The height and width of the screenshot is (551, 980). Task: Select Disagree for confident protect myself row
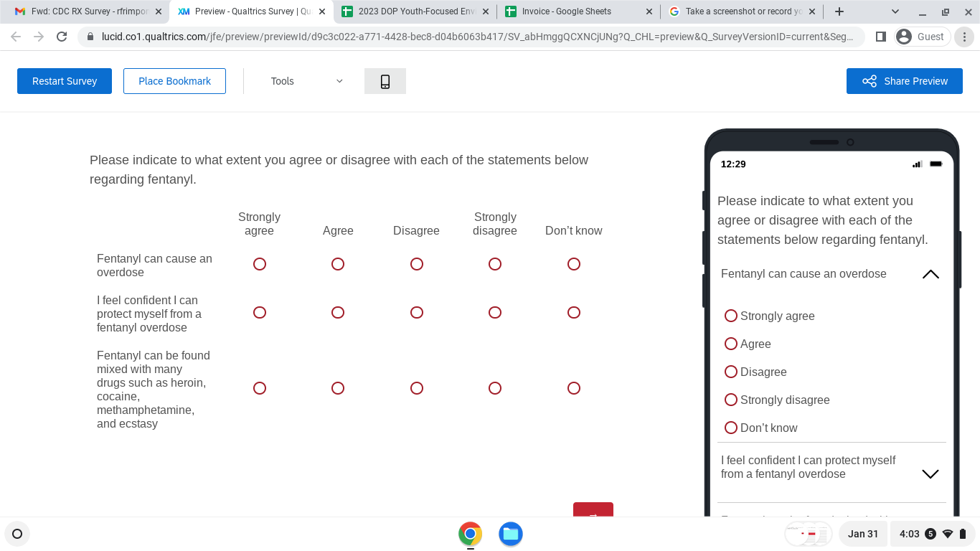417,313
